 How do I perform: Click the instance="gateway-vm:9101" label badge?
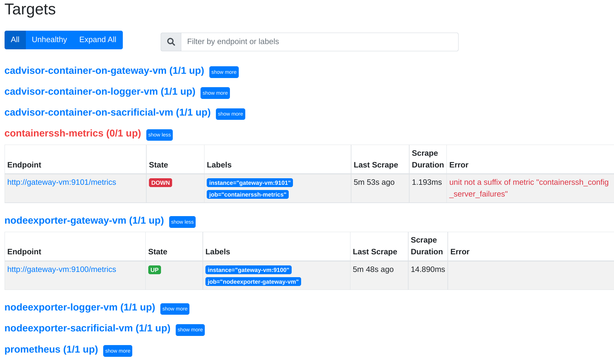(x=250, y=183)
